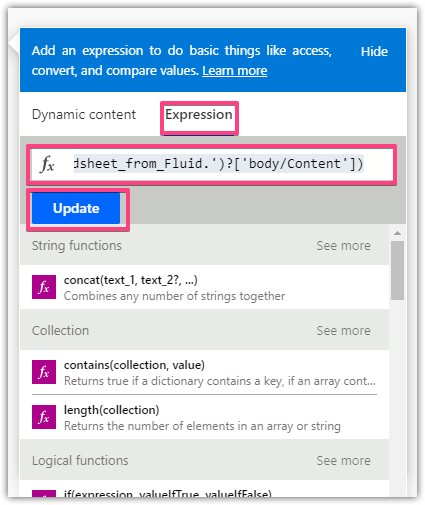The width and height of the screenshot is (425, 505).
Task: Switch to the Dynamic content tab
Action: (84, 114)
